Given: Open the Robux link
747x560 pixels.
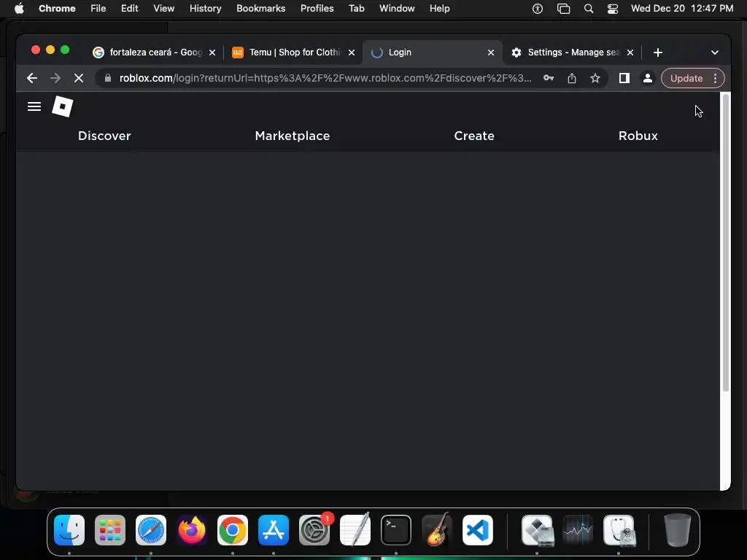Looking at the screenshot, I should click(x=638, y=136).
